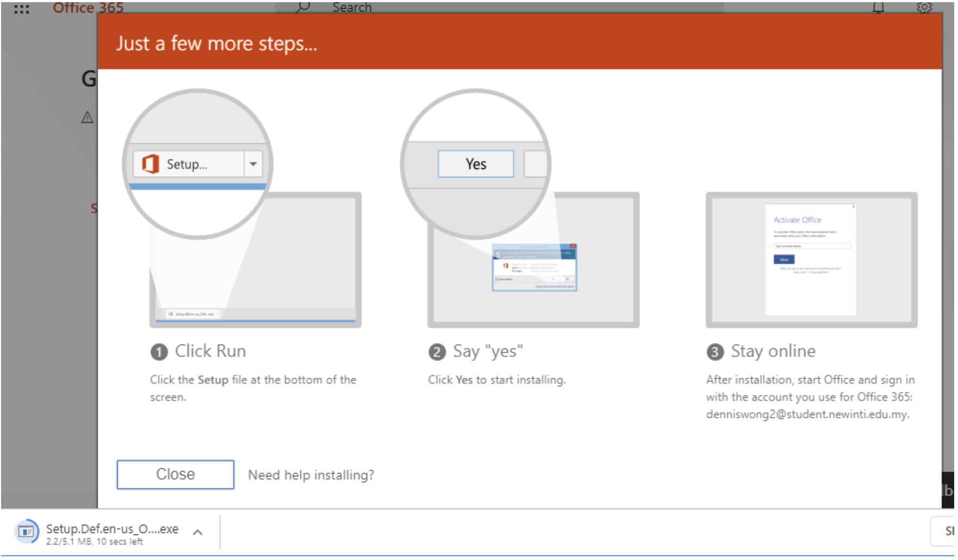Click the 'Say yes' step illustration
This screenshot has width=958, height=560.
pyautogui.click(x=520, y=208)
